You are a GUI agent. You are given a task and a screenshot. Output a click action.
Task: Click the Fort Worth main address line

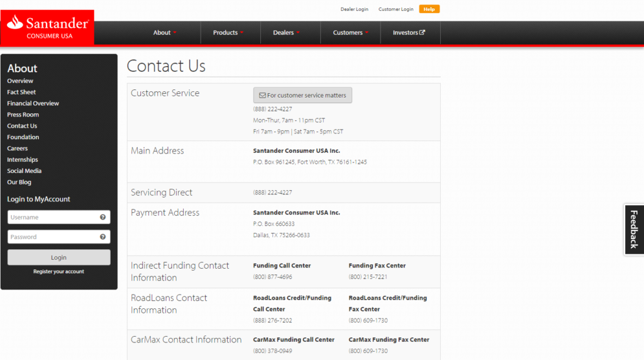pos(310,162)
